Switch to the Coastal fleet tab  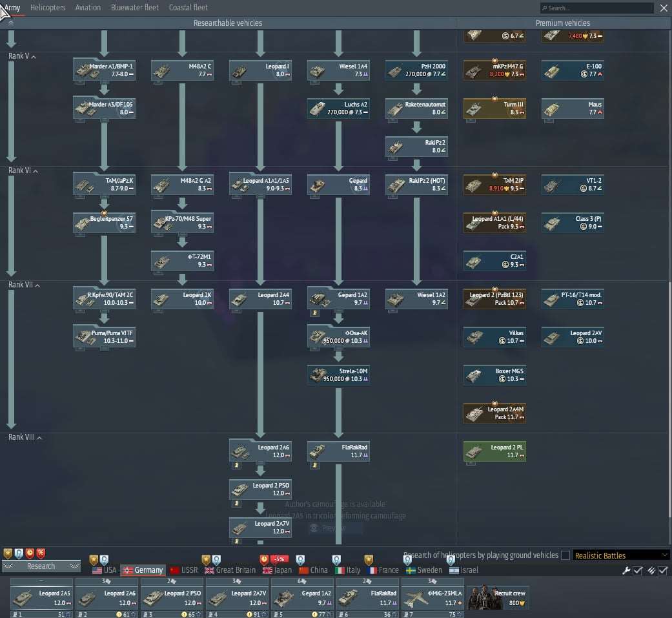(188, 8)
